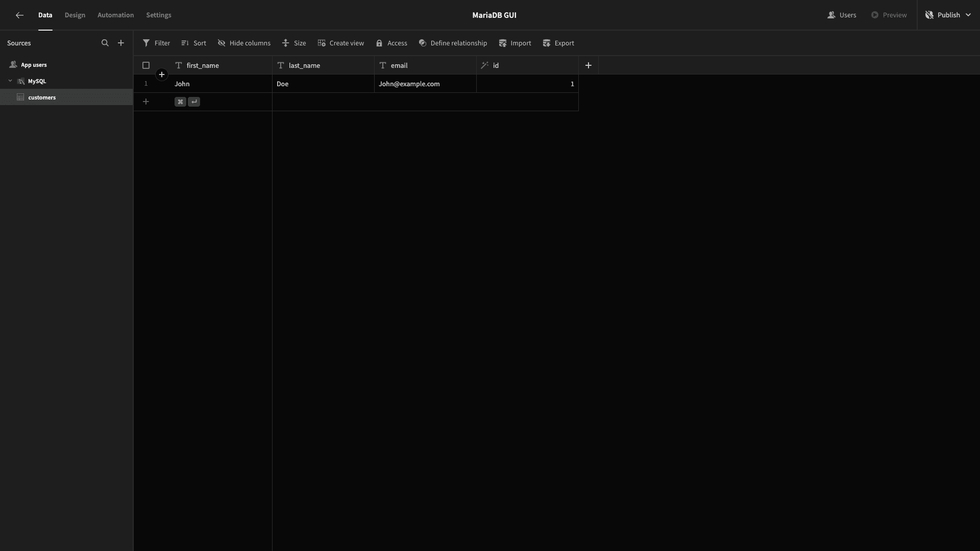The image size is (980, 551).
Task: Open Sort options
Action: [193, 43]
